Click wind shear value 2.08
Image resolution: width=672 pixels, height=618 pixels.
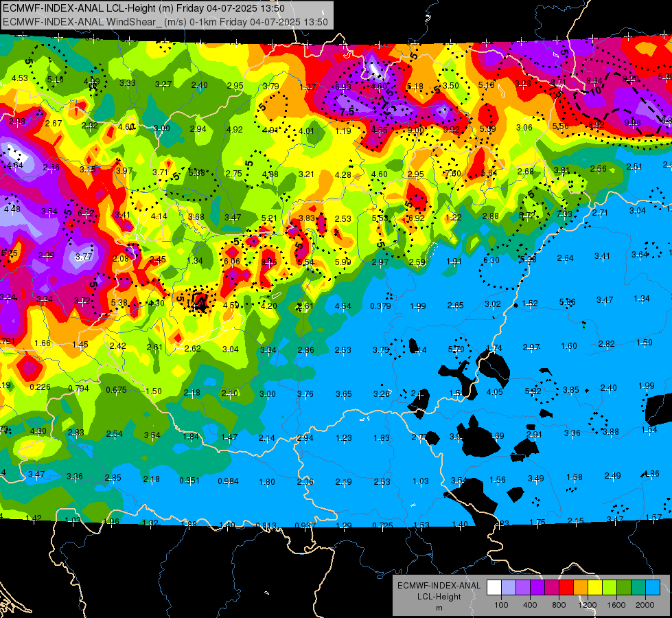[x=120, y=258]
